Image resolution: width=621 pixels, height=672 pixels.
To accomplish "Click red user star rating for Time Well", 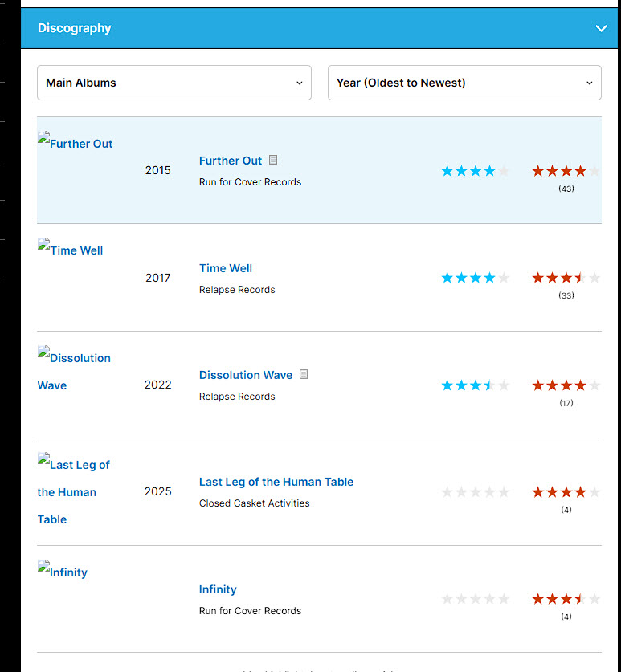I will 566,278.
